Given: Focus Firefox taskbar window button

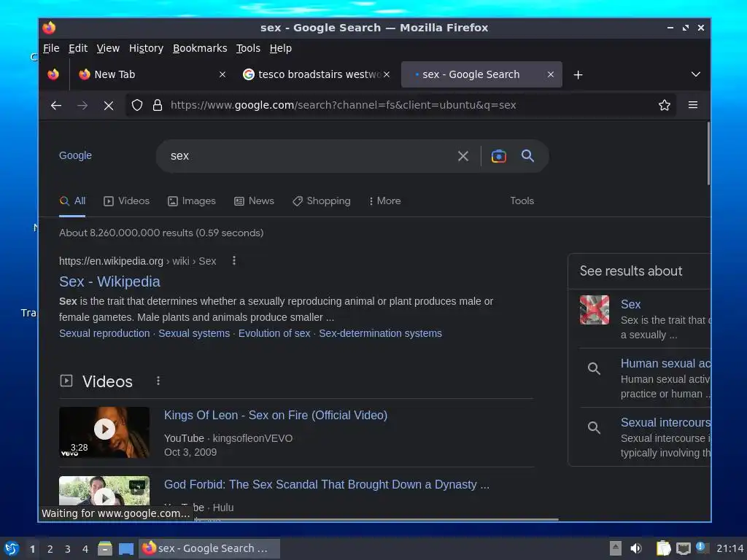Looking at the screenshot, I should (209, 548).
